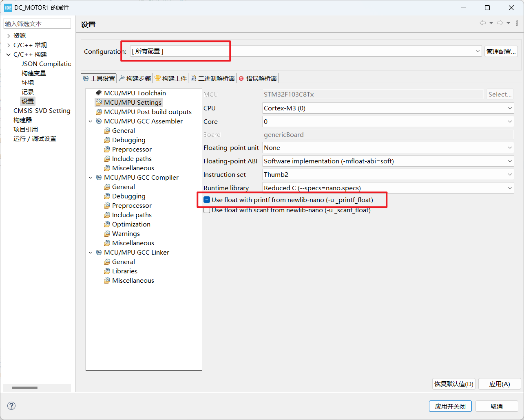Open the Floating-point ABI dropdown

click(x=509, y=161)
